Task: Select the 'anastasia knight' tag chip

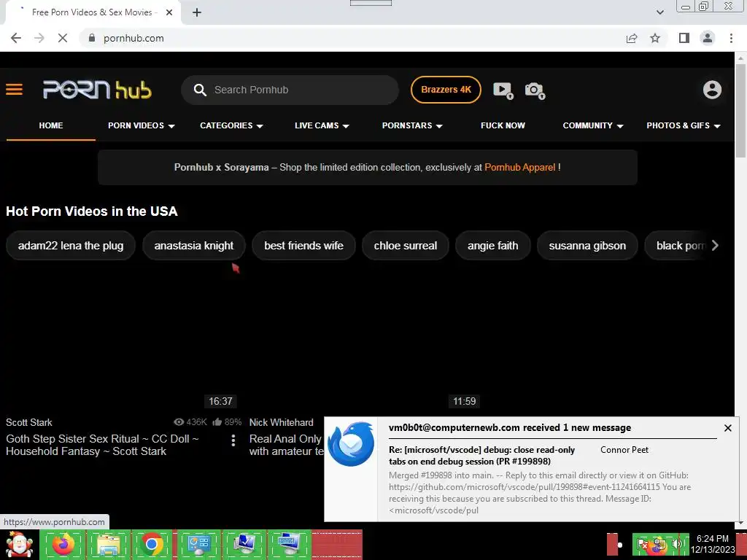Action: 194,246
